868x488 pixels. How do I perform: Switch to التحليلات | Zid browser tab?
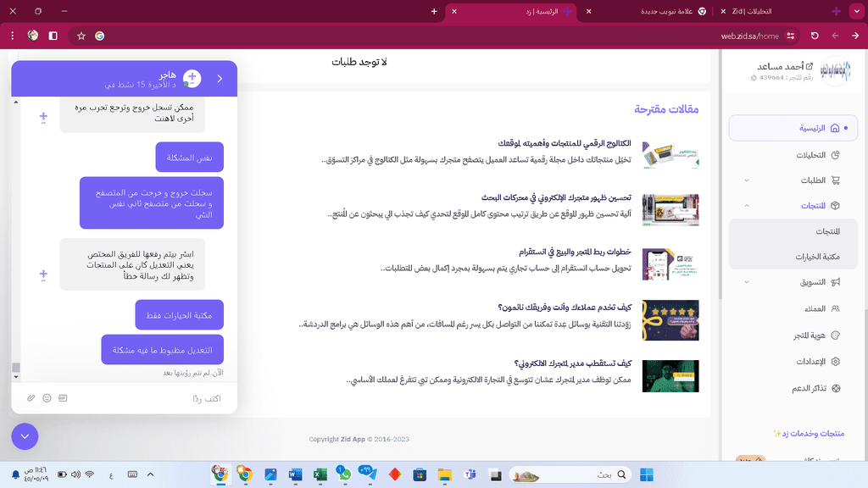(x=752, y=11)
